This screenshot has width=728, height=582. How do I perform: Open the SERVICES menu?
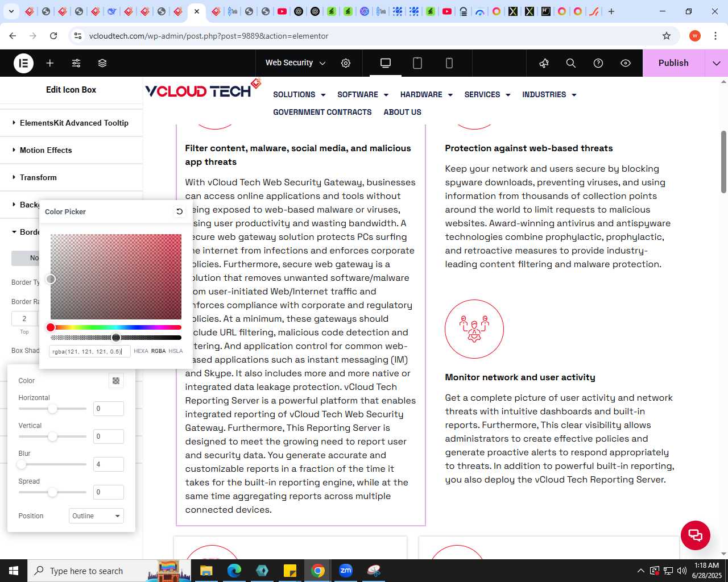(x=487, y=94)
